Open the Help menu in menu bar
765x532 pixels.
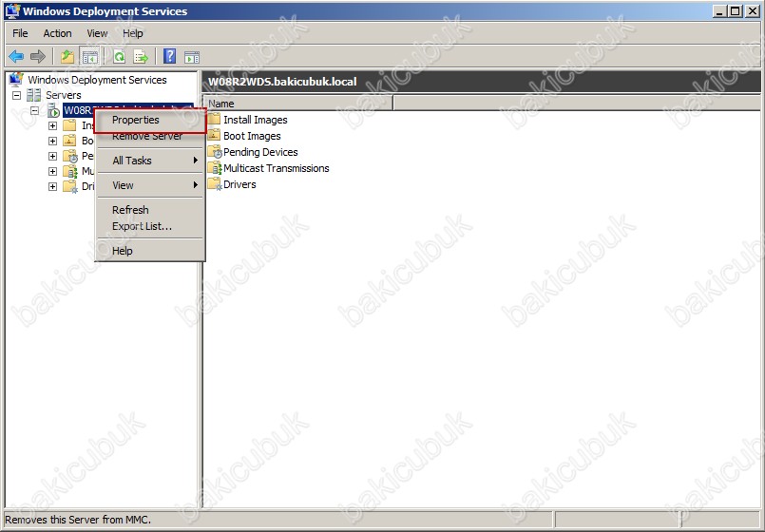click(x=133, y=33)
